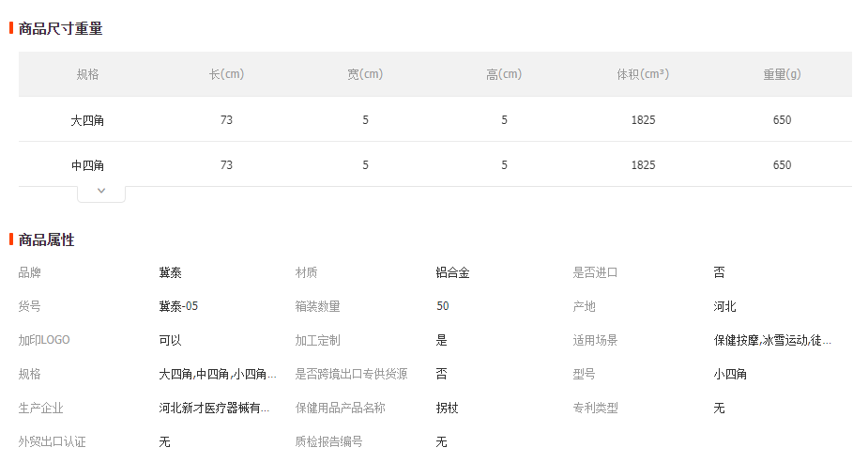Click the material value 铝合金
868x463 pixels.
(x=453, y=272)
